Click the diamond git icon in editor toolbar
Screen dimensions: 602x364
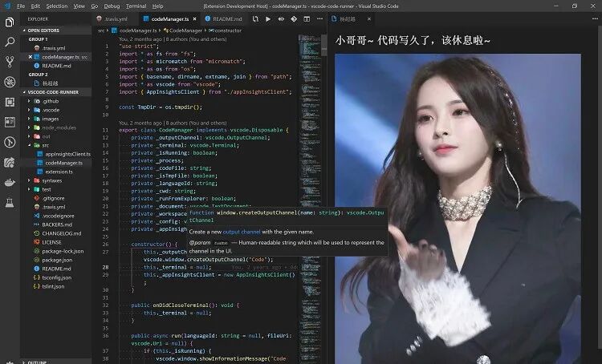294,18
